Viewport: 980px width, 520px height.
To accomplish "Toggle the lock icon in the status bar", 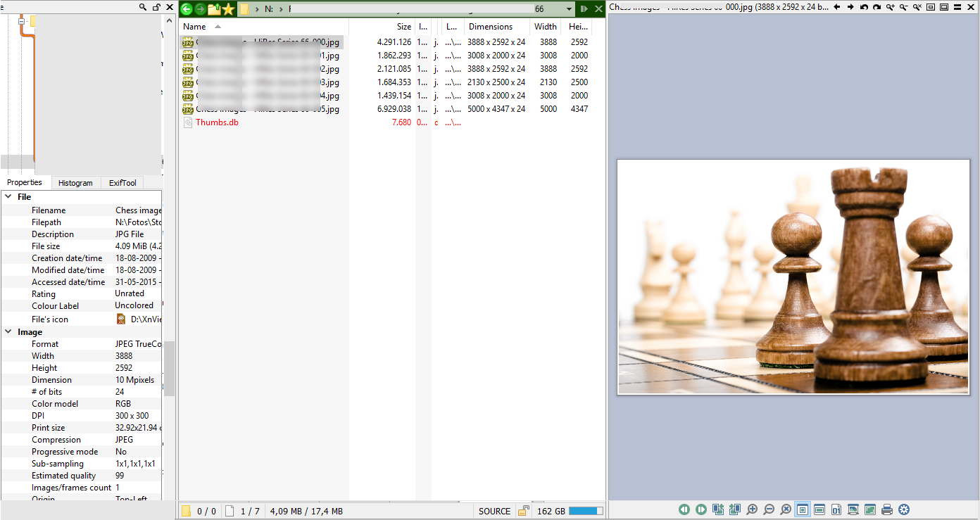I will pos(523,512).
